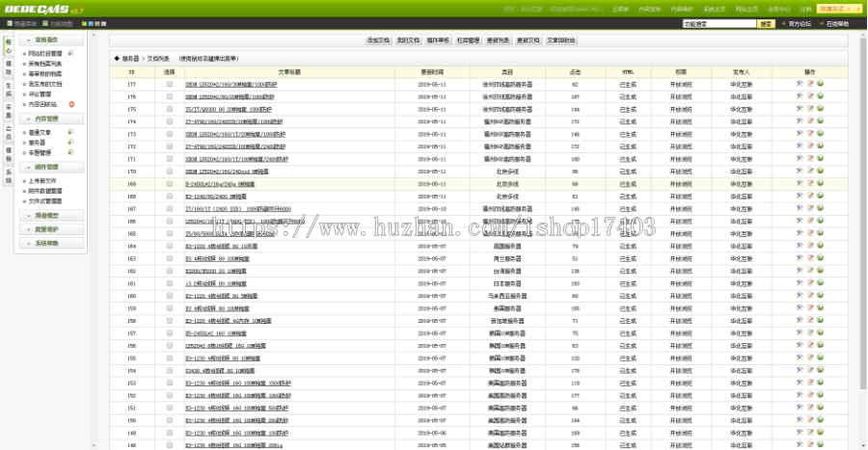868x450 pixels.
Task: Click the preview globe icon for row 176
Action: coord(821,97)
